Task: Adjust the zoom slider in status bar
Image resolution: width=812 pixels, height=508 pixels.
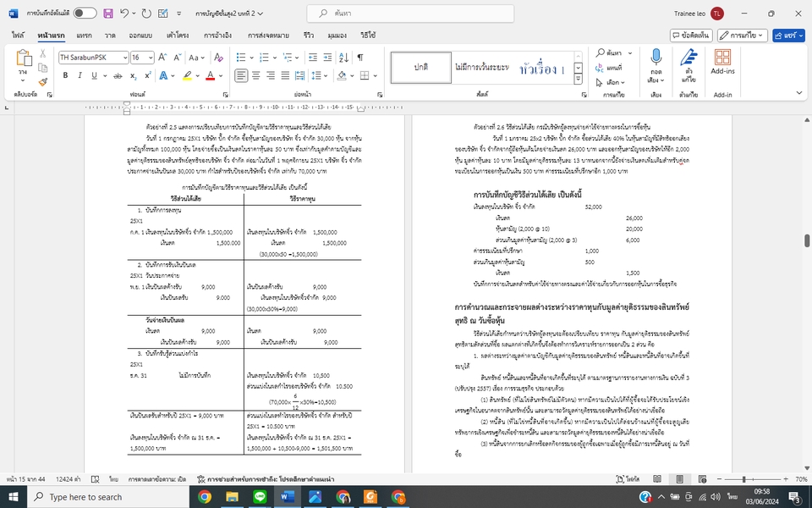Action: 743,479
